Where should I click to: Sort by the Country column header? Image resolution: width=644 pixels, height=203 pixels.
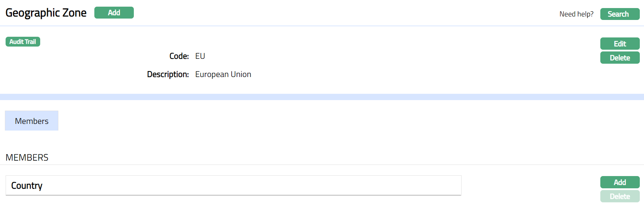pos(27,185)
